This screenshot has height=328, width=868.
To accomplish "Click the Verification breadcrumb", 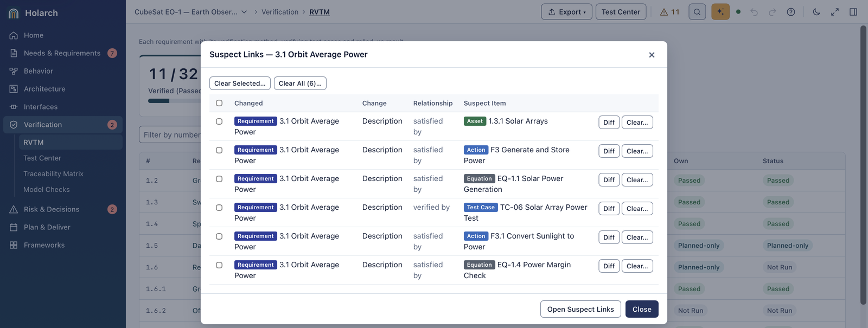I will coord(280,12).
